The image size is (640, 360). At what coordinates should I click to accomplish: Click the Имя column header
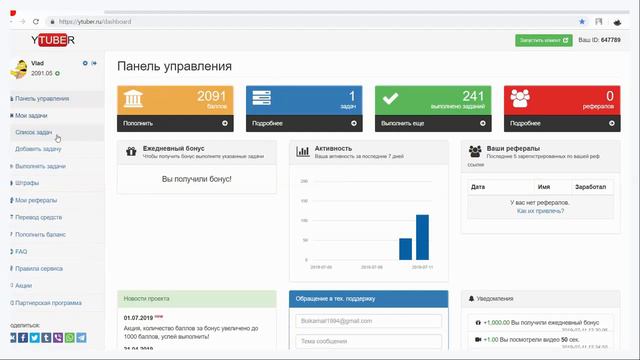(544, 187)
